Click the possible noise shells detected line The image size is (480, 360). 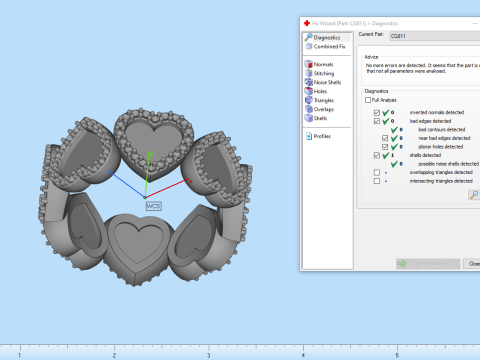(448, 164)
